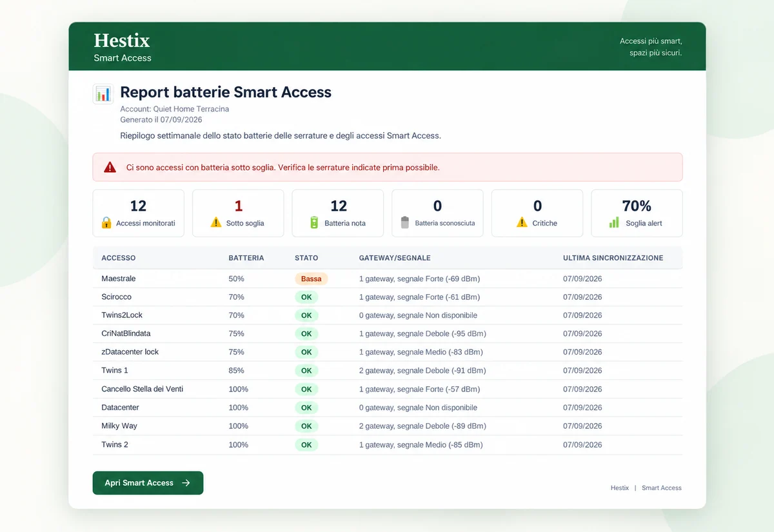Click the 50% battery value for Maestrale

[237, 279]
